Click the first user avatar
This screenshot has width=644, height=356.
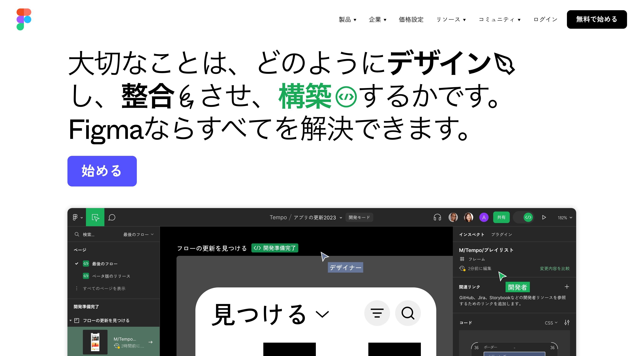[453, 217]
